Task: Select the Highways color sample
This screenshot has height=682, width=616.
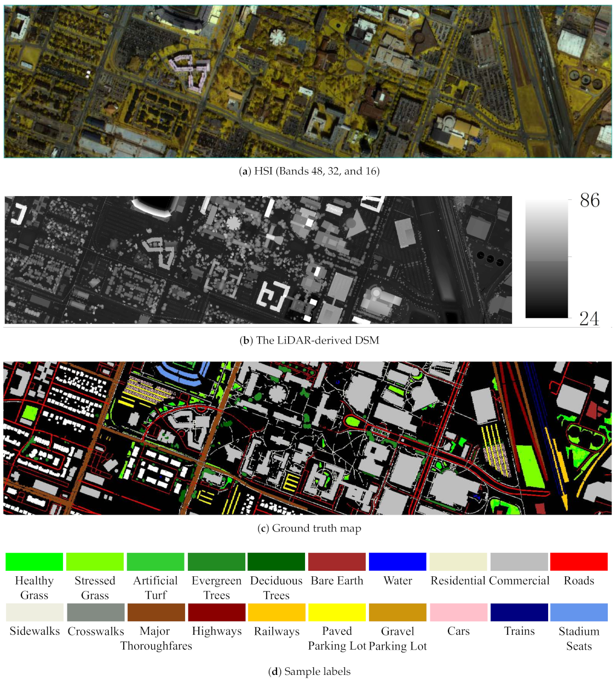Action: pos(216,612)
